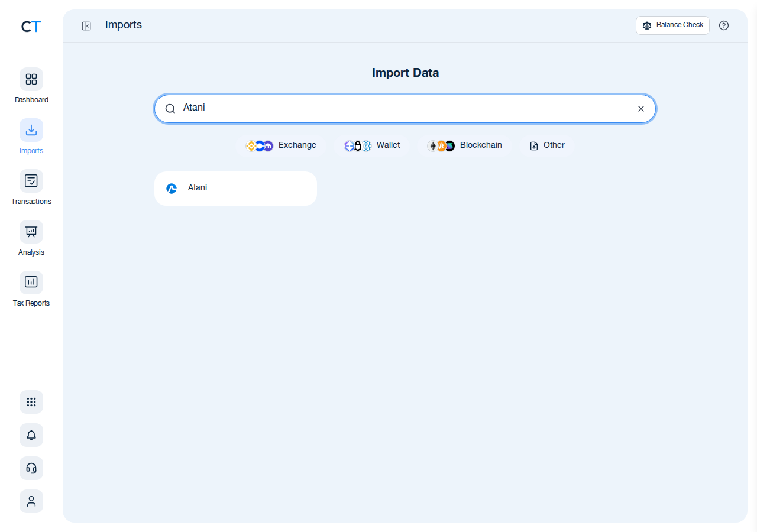The width and height of the screenshot is (757, 532).
Task: Open support headset icon
Action: pos(31,468)
